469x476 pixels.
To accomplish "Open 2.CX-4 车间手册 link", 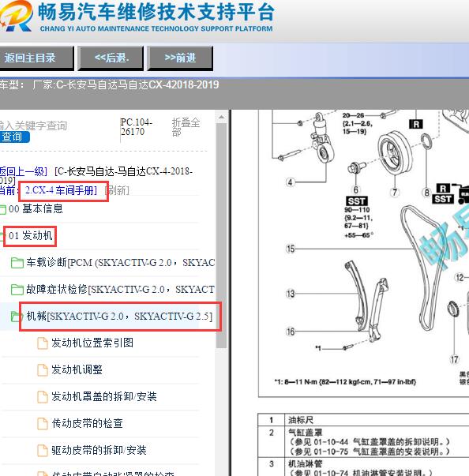I will pyautogui.click(x=61, y=190).
